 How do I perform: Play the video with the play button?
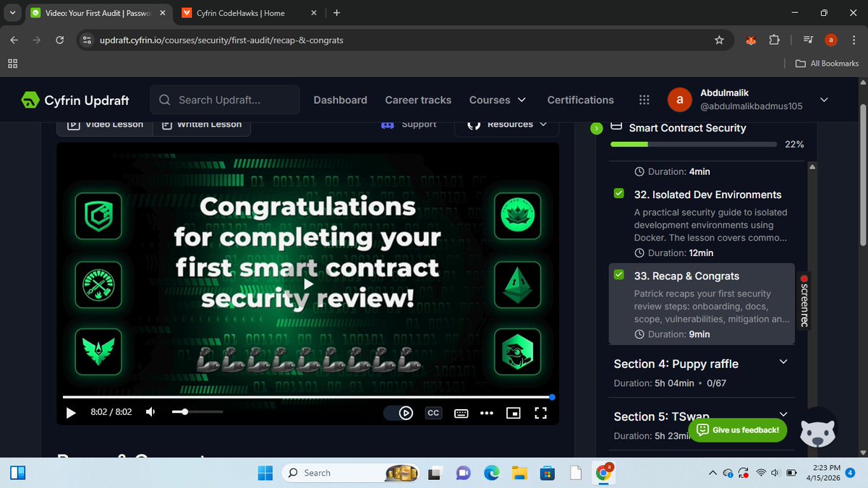pyautogui.click(x=71, y=413)
